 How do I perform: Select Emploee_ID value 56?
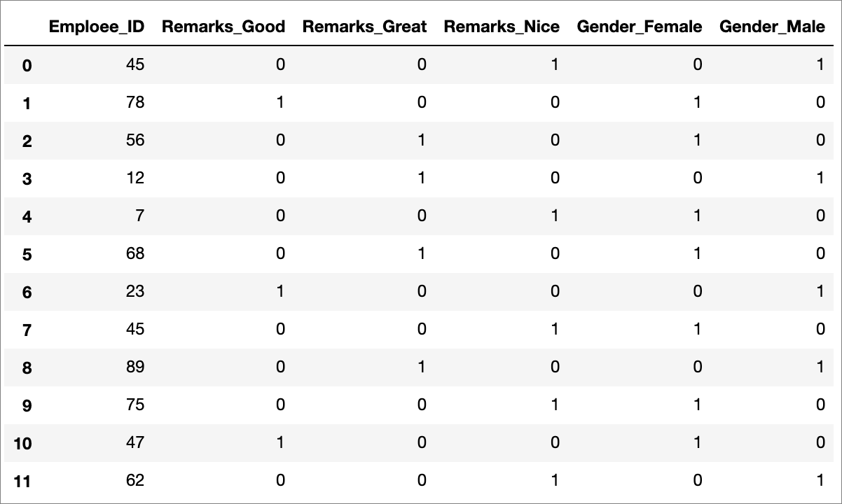point(135,140)
